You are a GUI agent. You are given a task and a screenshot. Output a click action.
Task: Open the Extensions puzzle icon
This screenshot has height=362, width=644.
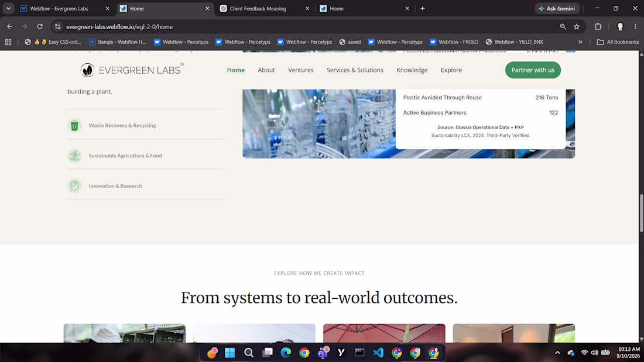pyautogui.click(x=598, y=27)
